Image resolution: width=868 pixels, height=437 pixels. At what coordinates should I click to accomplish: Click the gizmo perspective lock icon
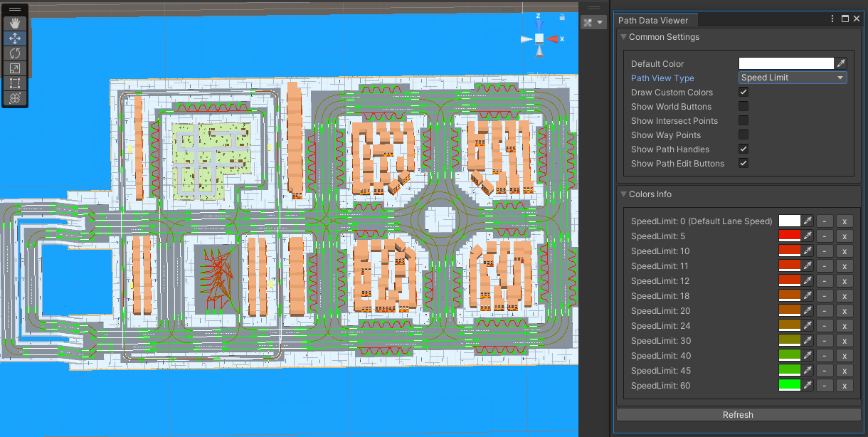pos(562,16)
